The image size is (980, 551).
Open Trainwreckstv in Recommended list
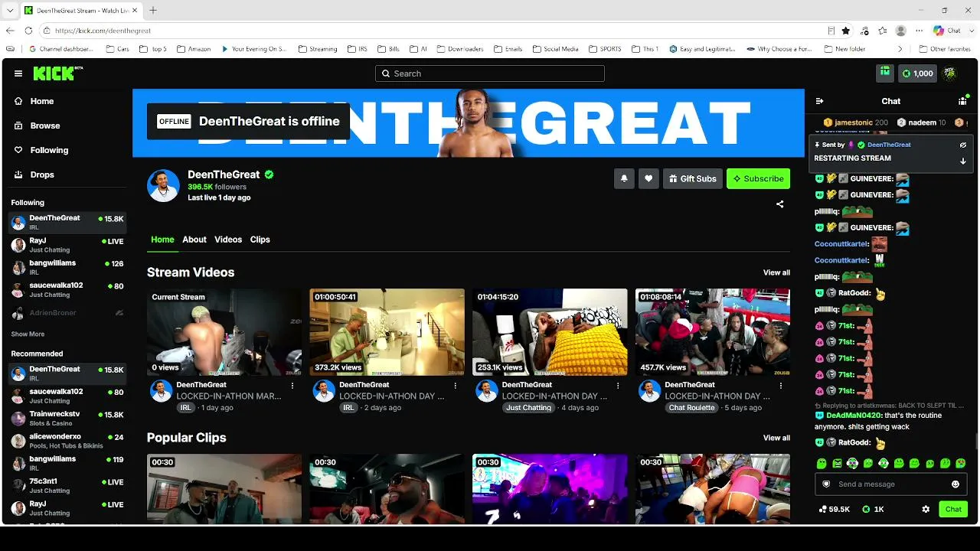67,419
